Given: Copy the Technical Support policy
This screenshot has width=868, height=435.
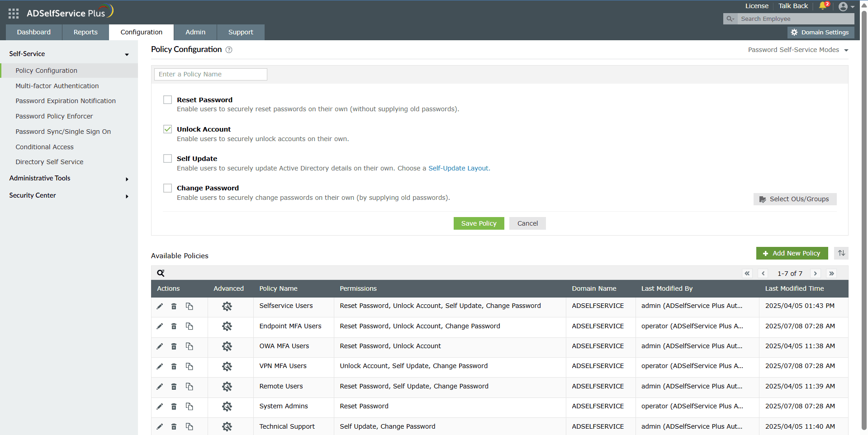Looking at the screenshot, I should (x=190, y=426).
